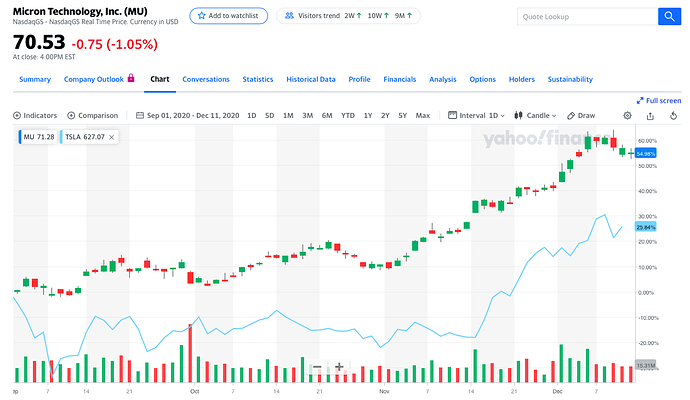This screenshot has width=690, height=400.
Task: Select the YTD time range
Action: (x=347, y=115)
